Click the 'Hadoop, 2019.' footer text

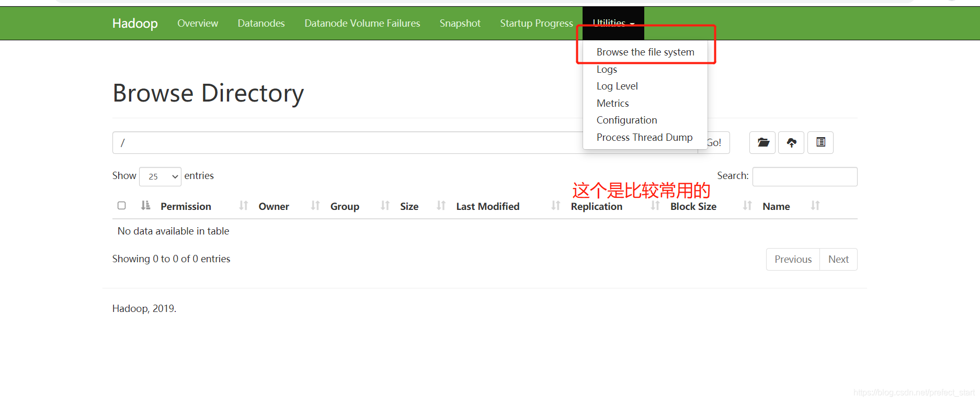pos(144,308)
